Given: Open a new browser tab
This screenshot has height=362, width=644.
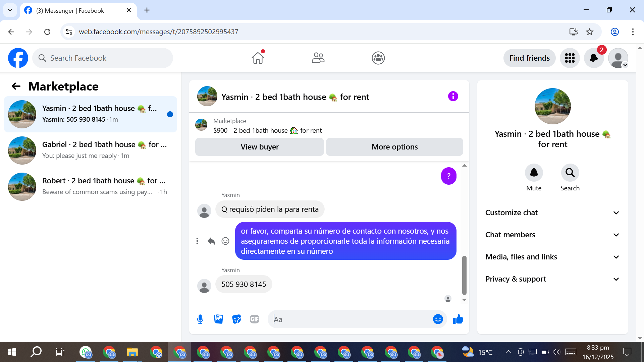Looking at the screenshot, I should [147, 10].
